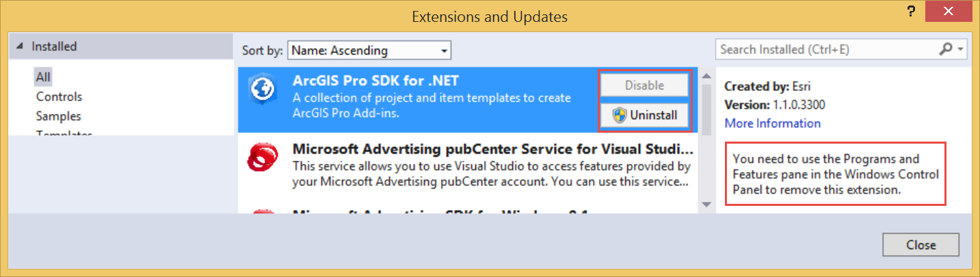Screen dimensions: 980x277
Task: Click the Uninstall button
Action: (644, 115)
